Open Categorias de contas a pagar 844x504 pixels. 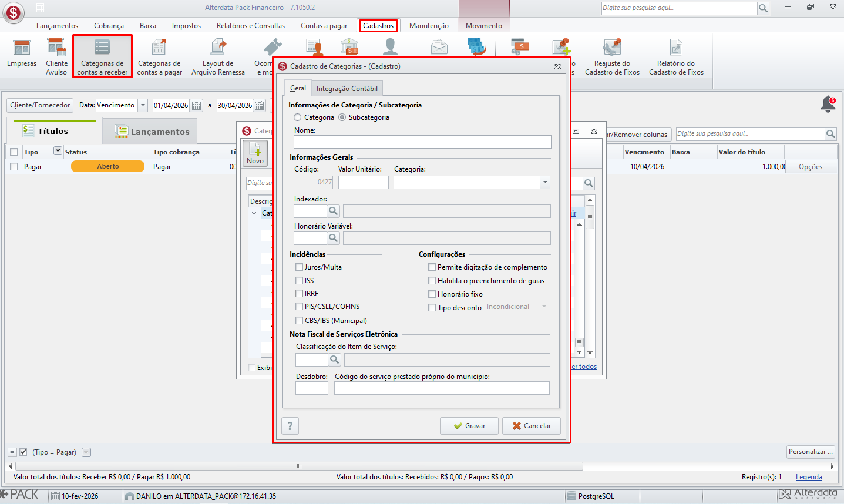(159, 57)
